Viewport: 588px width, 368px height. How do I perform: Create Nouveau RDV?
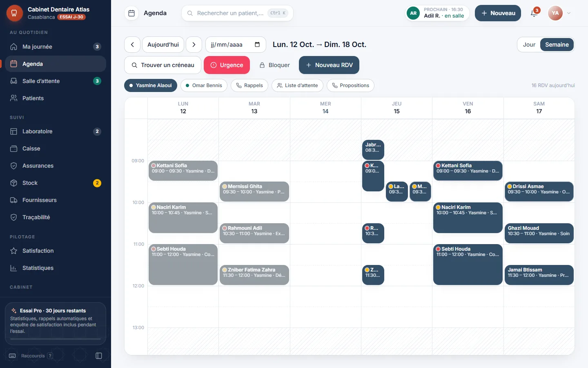(x=329, y=65)
